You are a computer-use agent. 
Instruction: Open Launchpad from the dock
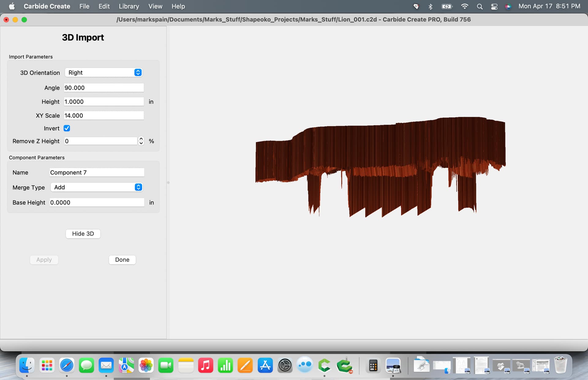(47, 365)
